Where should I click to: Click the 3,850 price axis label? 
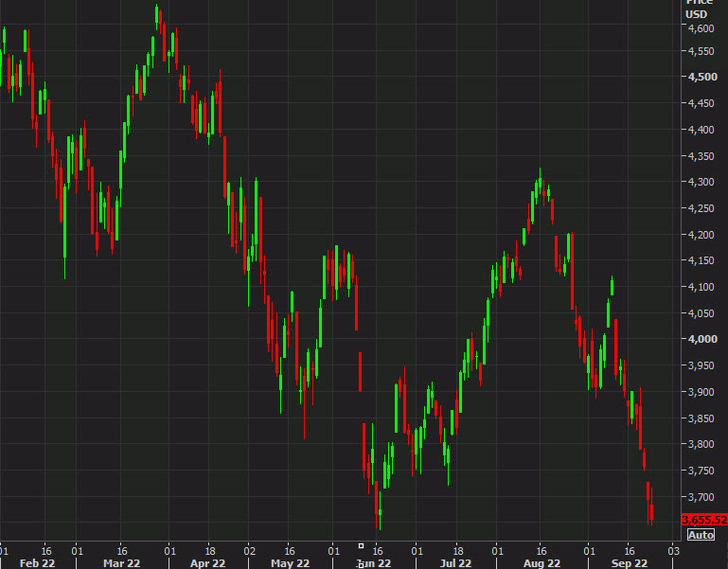tap(701, 418)
